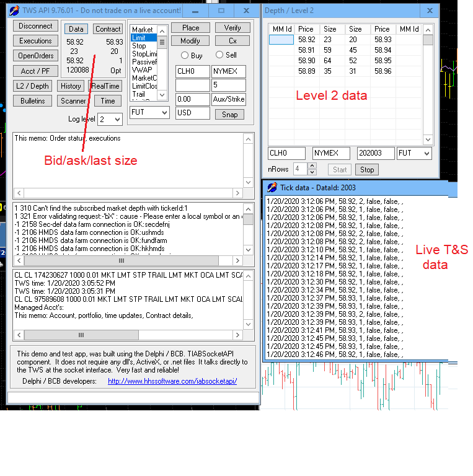
Task: Click the Scanner button
Action: (73, 101)
